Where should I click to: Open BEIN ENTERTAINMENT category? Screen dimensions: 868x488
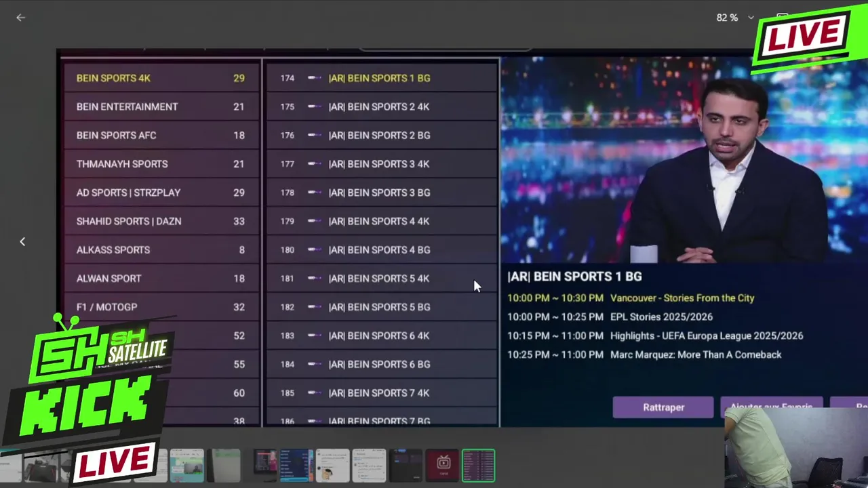(x=161, y=106)
